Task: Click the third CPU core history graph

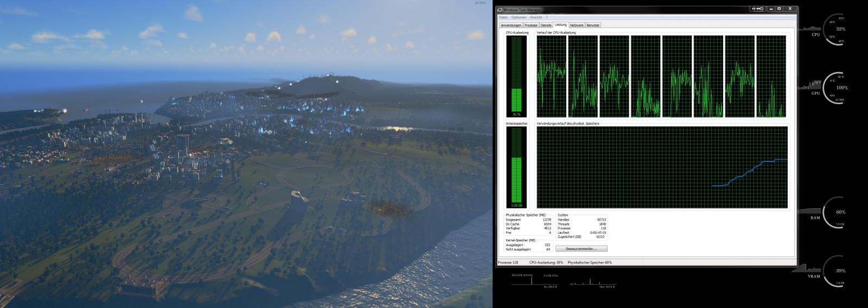Action: [x=614, y=76]
